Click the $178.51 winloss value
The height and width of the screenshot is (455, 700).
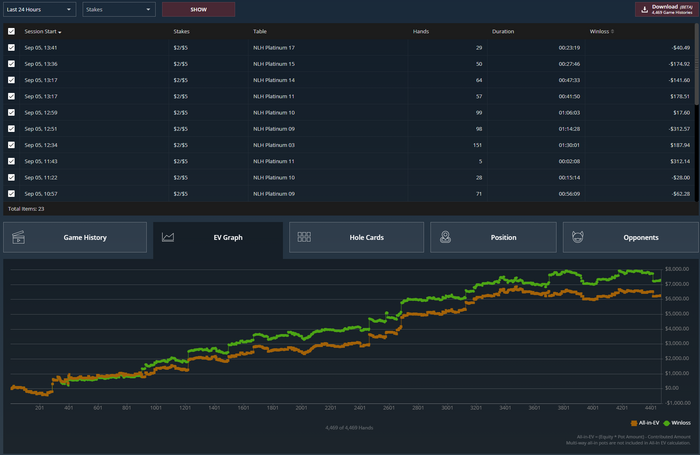[680, 96]
